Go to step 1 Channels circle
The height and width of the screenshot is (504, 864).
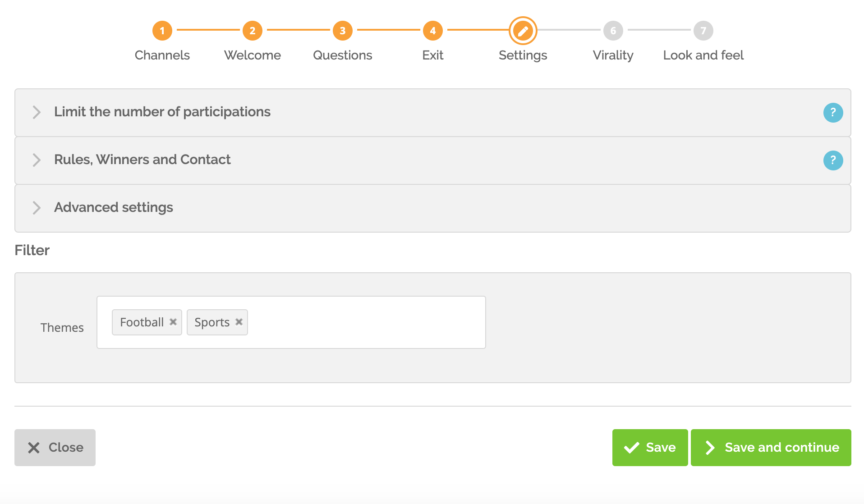[x=162, y=31]
